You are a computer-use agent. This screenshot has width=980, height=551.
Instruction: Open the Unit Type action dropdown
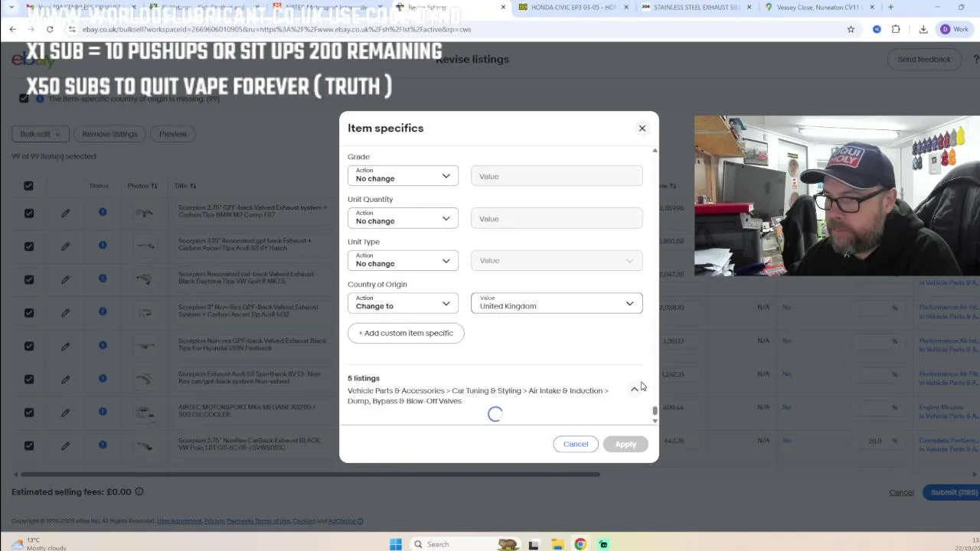click(403, 260)
